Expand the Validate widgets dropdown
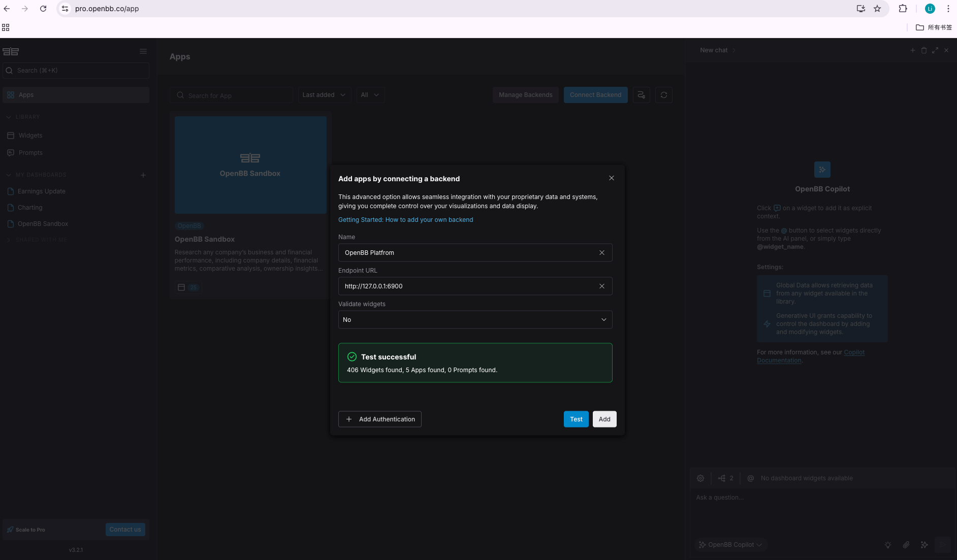 point(475,320)
